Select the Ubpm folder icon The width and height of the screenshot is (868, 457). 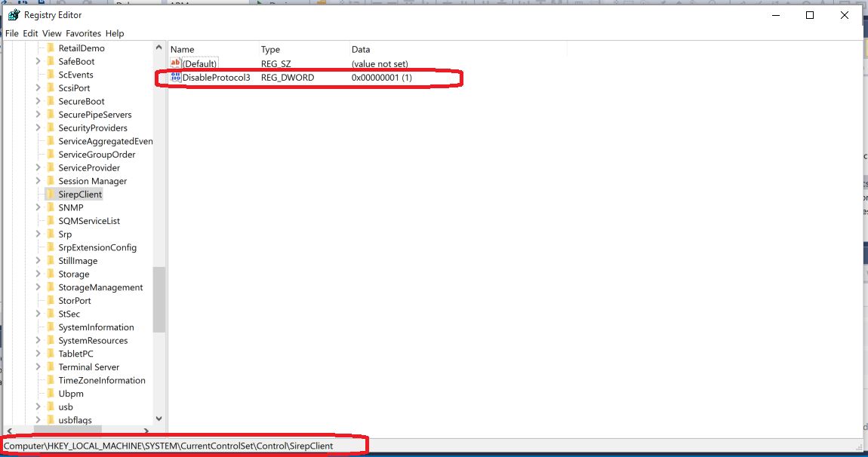(x=51, y=394)
